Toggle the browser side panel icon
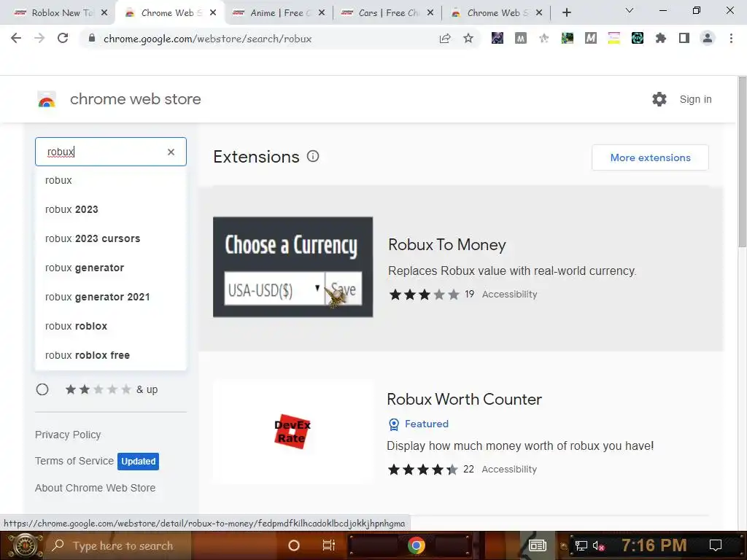Screen dimensions: 747x560 [684, 38]
